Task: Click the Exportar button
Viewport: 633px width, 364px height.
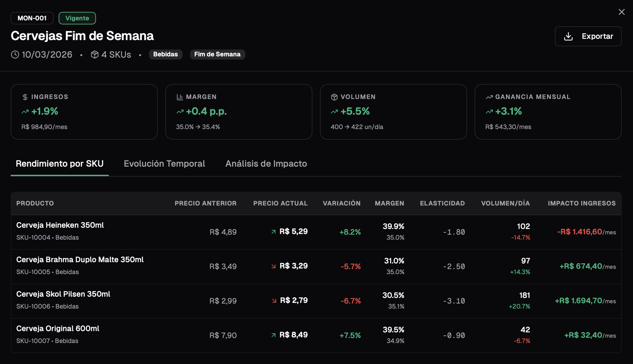Action: (x=588, y=36)
